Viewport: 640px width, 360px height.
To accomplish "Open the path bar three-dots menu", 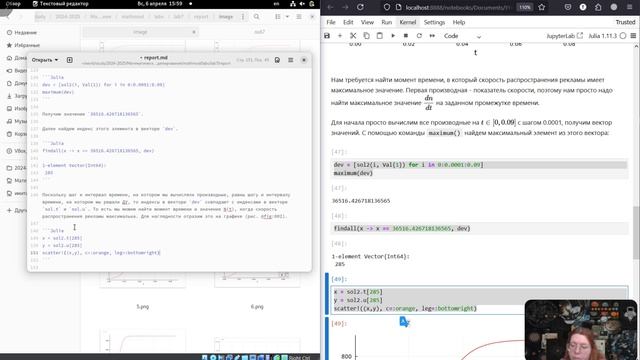I will point(242,17).
